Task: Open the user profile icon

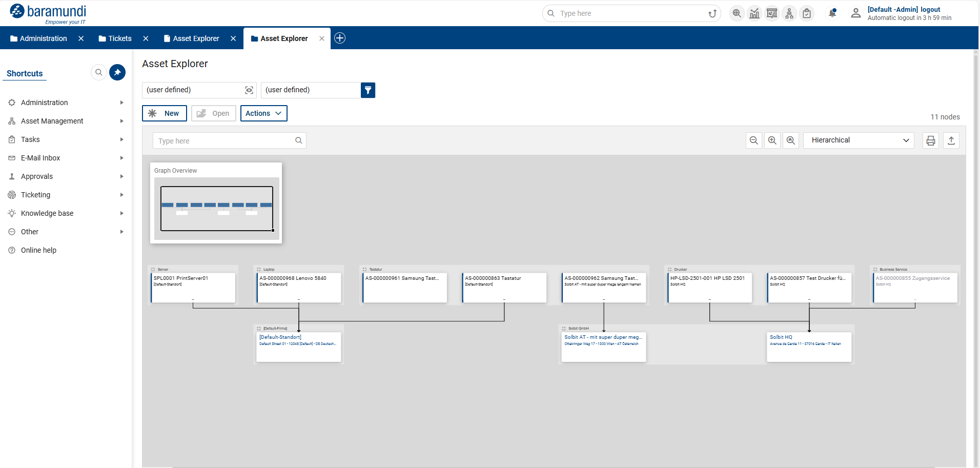Action: click(855, 13)
